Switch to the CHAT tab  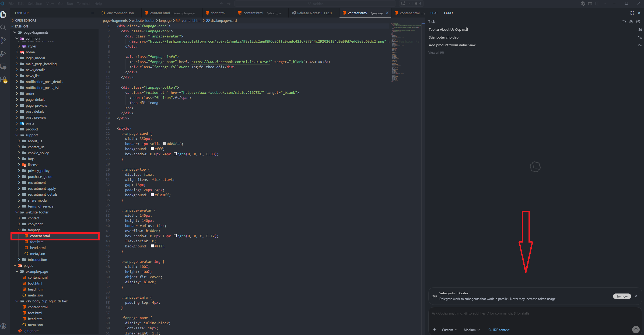(434, 13)
